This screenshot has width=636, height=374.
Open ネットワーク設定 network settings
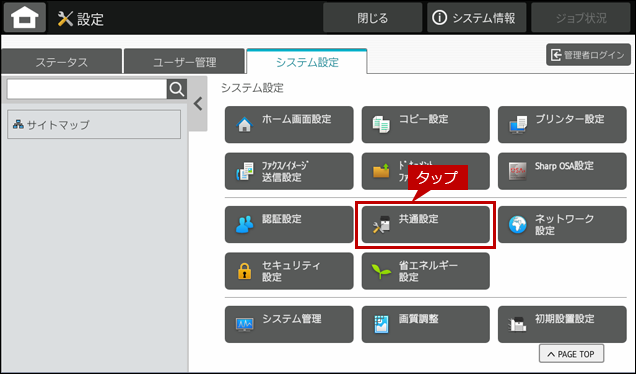tap(562, 224)
